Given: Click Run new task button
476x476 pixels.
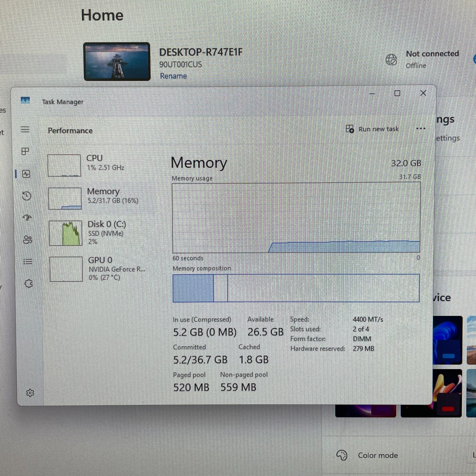Looking at the screenshot, I should pyautogui.click(x=372, y=129).
